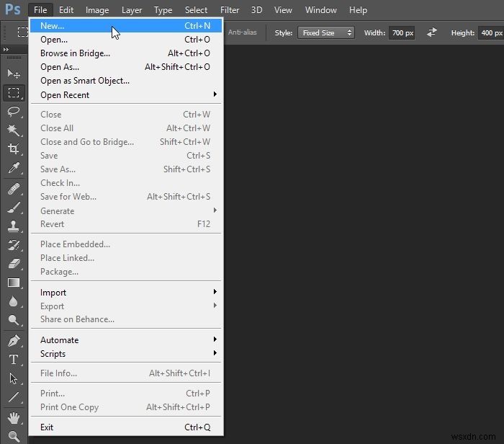The image size is (504, 444).
Task: Select the Brush tool
Action: (x=14, y=208)
